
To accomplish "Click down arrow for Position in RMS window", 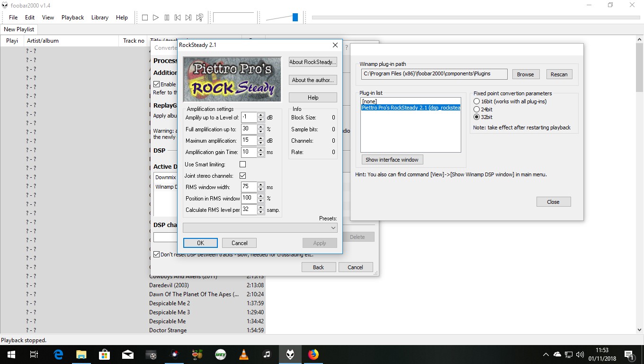I will point(260,201).
